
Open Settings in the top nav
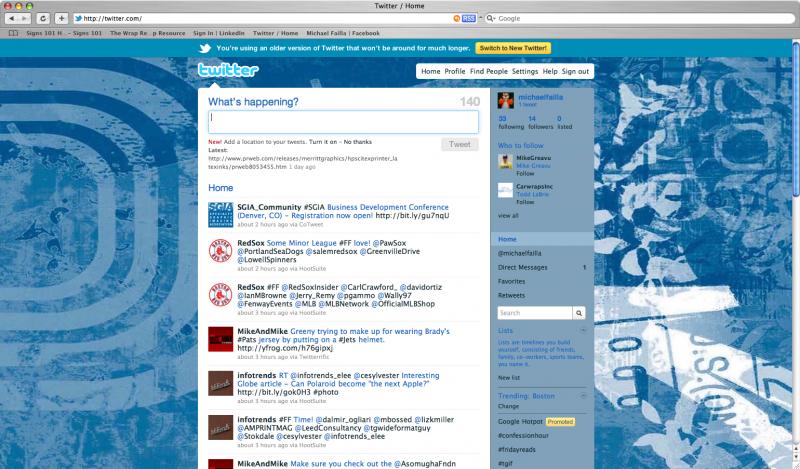click(x=525, y=71)
